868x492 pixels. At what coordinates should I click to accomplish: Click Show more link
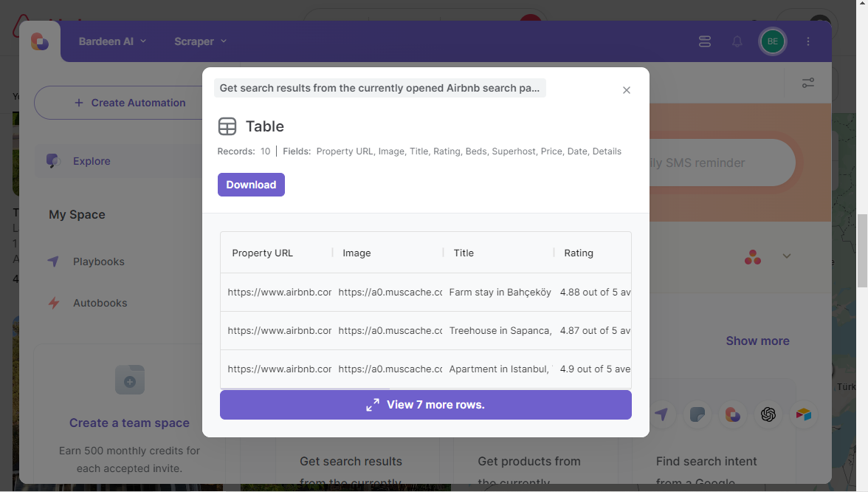(x=758, y=341)
